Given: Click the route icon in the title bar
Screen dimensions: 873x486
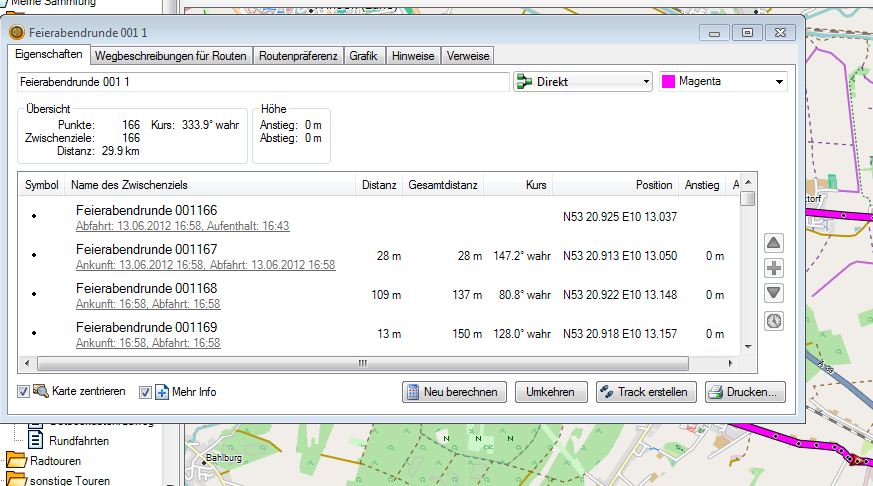Looking at the screenshot, I should pyautogui.click(x=16, y=32).
